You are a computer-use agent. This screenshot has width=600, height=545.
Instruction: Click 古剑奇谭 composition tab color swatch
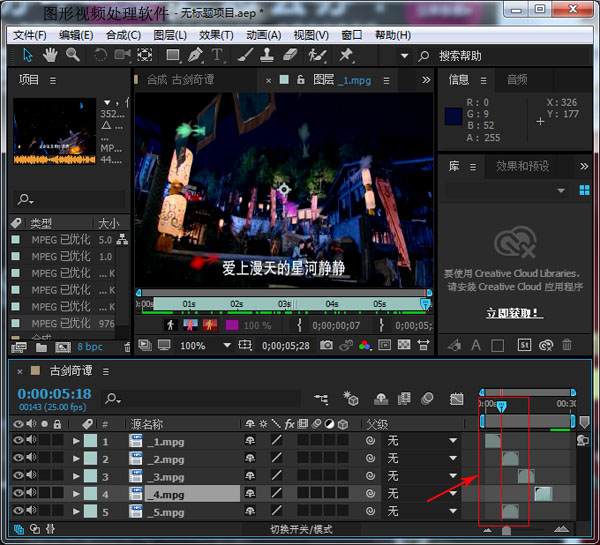(36, 370)
